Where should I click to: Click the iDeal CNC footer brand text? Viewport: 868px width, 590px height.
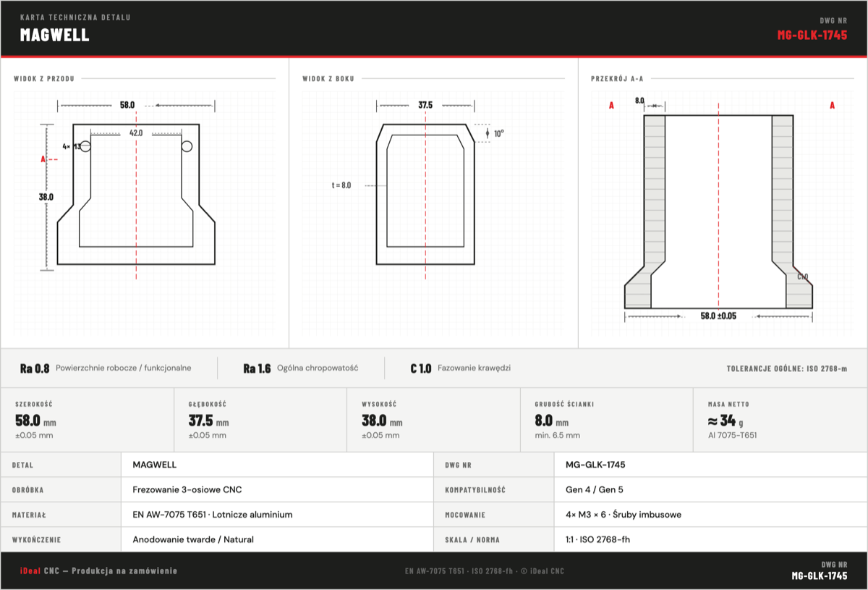point(98,571)
